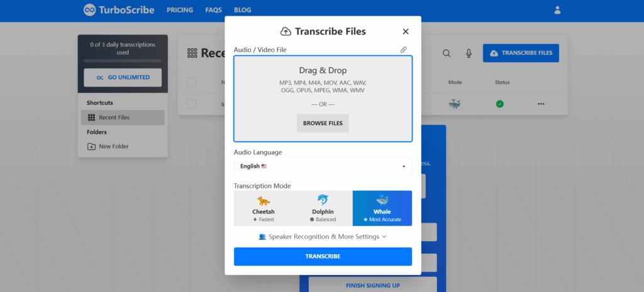Select Dolphin balanced transcription mode
Viewport: 644px width, 292px height.
pos(323,208)
